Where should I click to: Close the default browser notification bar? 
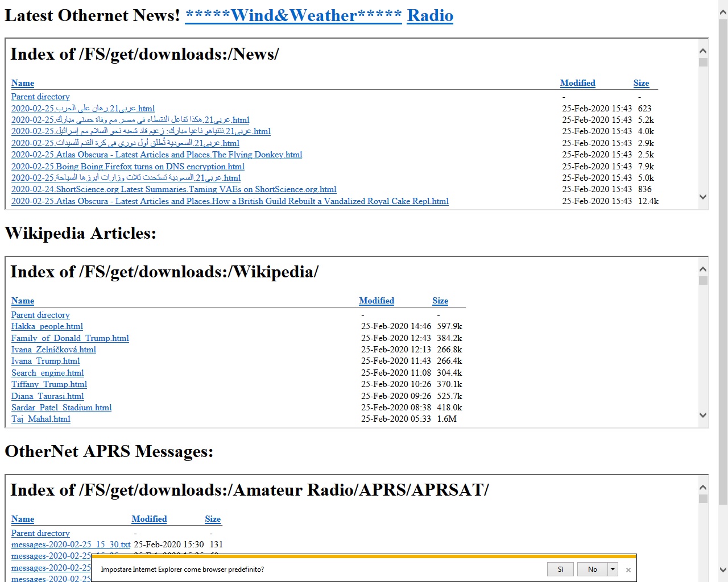point(628,569)
